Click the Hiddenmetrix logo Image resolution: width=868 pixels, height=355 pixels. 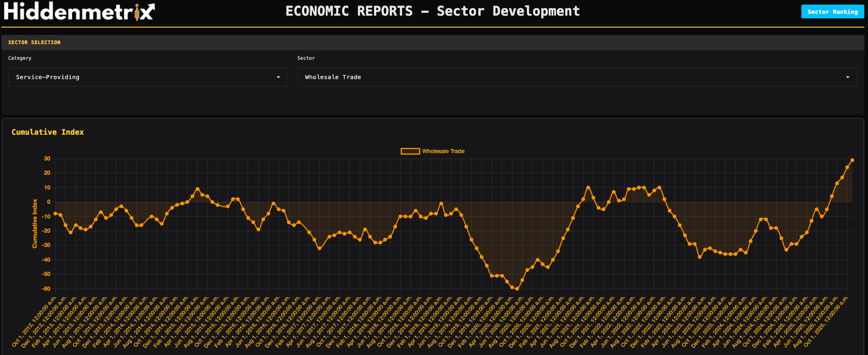click(x=79, y=11)
